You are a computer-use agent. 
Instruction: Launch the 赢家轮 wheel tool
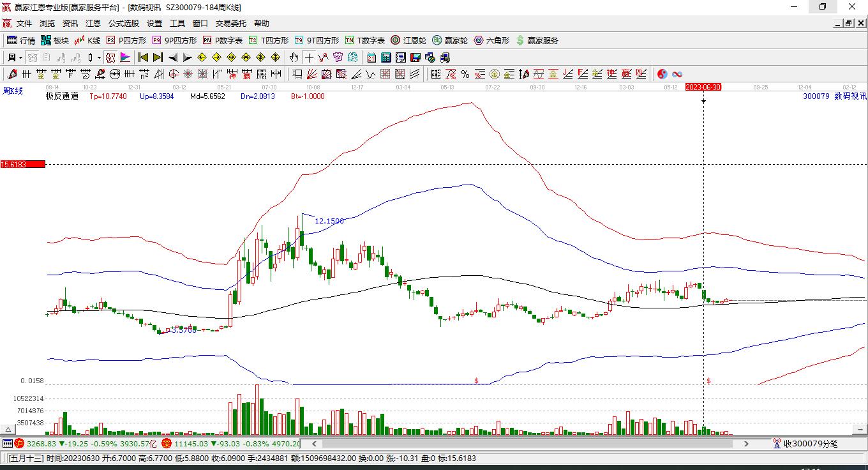450,40
